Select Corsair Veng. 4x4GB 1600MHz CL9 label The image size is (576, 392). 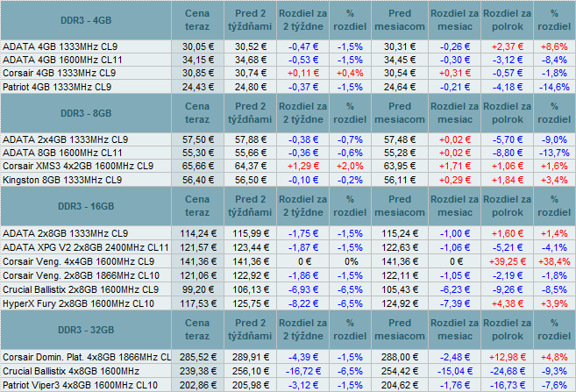click(x=78, y=261)
